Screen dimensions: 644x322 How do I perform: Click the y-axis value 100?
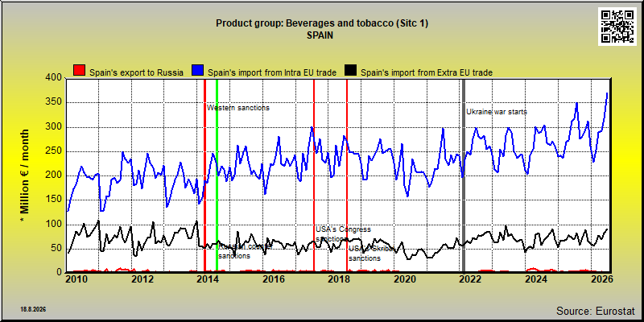point(52,225)
